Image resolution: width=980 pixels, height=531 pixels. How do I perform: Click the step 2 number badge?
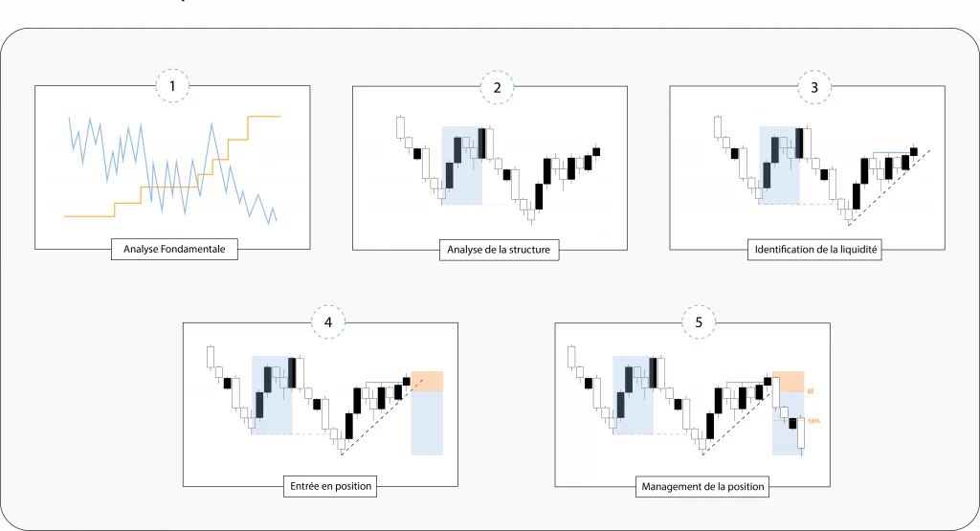[497, 87]
